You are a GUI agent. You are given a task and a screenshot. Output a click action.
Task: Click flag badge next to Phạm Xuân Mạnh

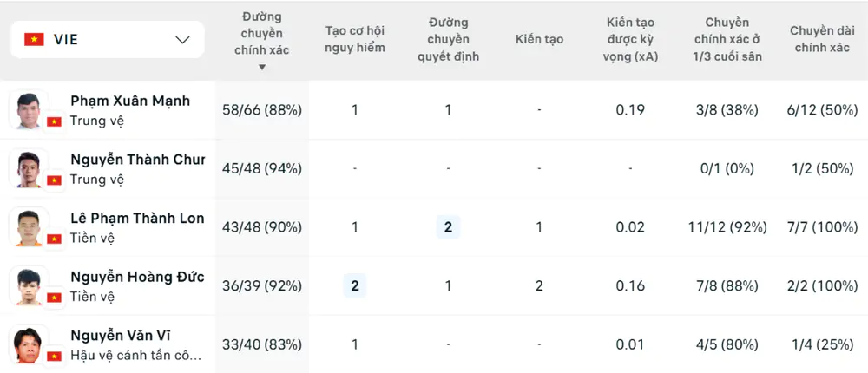coord(54,121)
